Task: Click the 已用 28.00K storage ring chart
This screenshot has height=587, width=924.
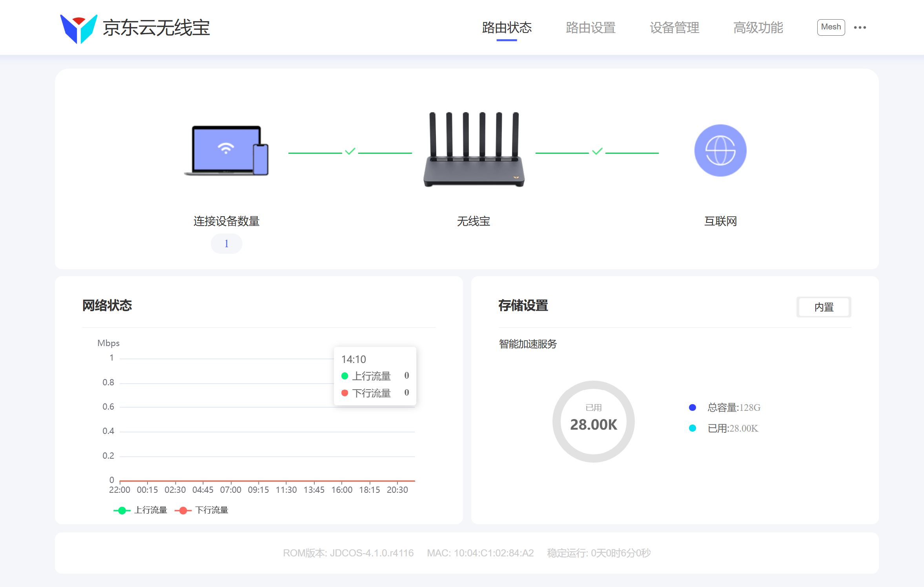Action: [593, 421]
